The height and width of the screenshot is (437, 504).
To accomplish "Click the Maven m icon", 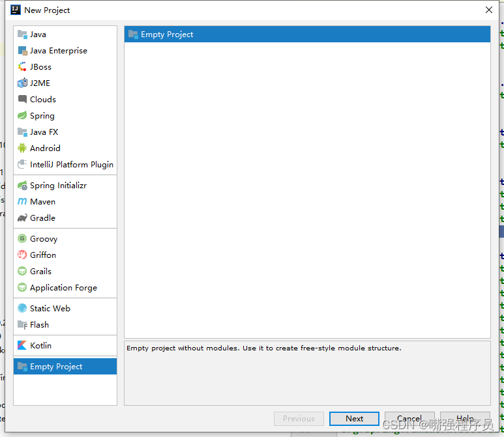I will (x=22, y=201).
